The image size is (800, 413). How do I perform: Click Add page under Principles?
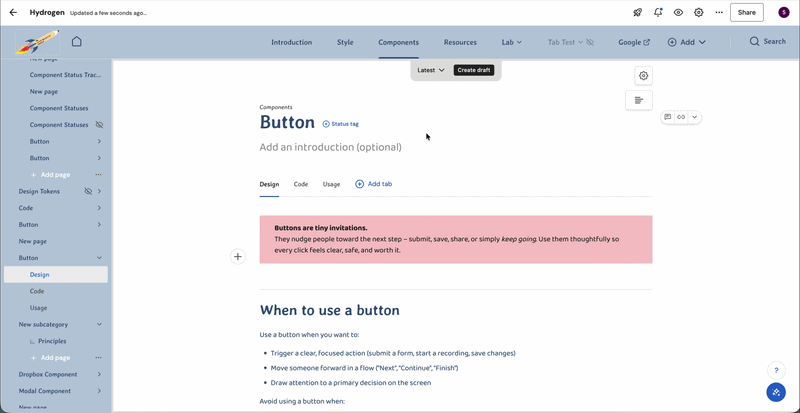(x=51, y=357)
